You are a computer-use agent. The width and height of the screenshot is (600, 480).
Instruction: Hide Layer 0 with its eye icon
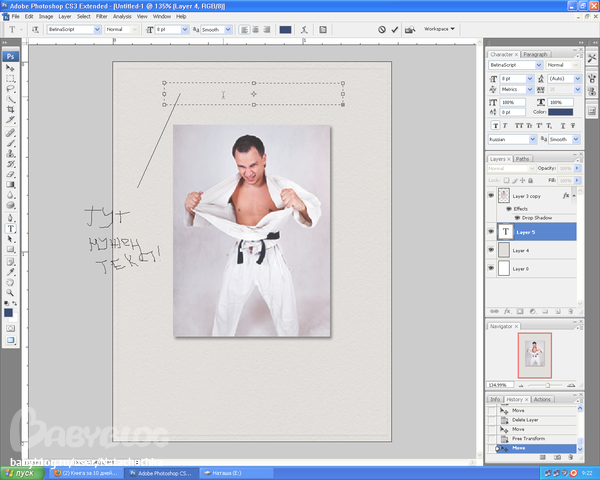(491, 268)
